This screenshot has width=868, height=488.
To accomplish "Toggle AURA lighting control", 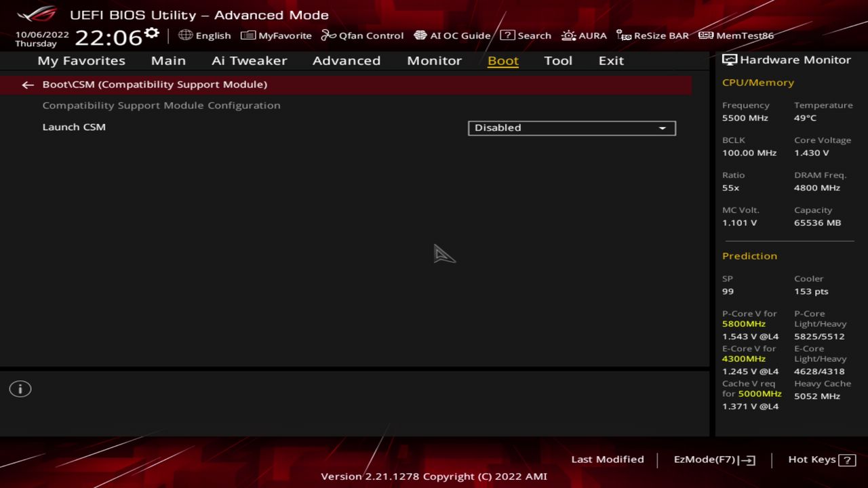I will point(584,35).
